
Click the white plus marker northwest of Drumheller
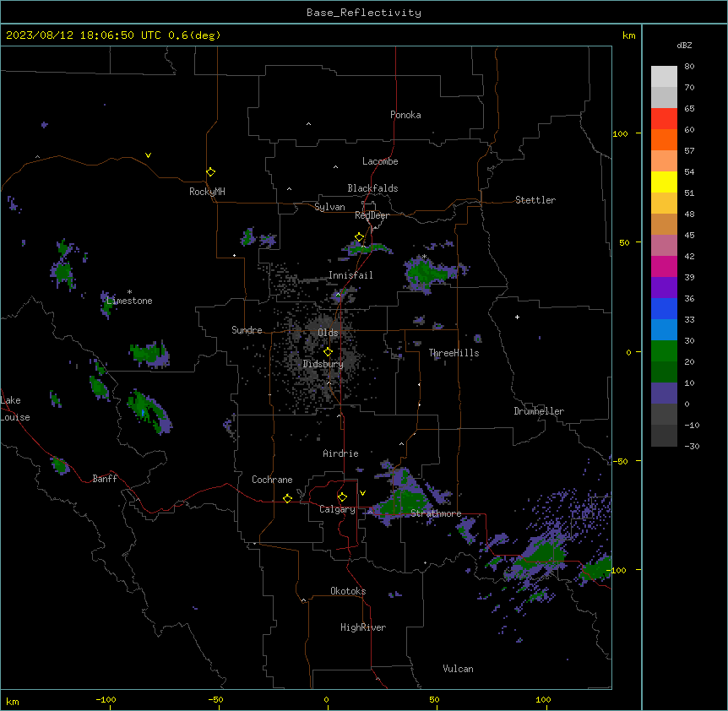pyautogui.click(x=517, y=317)
